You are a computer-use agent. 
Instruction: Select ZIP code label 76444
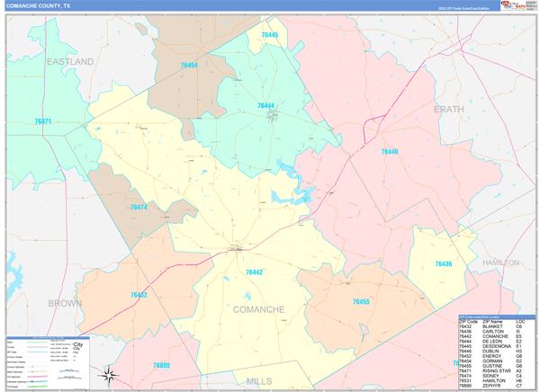pos(265,106)
